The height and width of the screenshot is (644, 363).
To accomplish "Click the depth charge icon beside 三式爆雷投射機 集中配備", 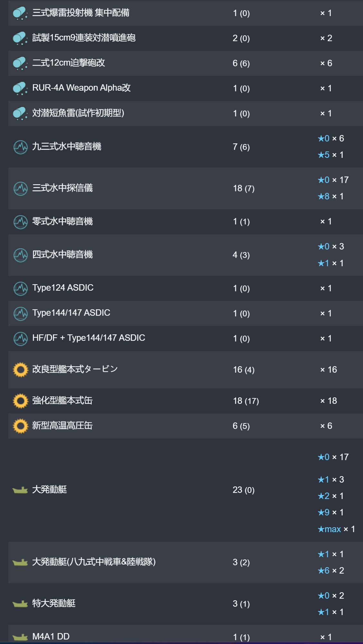I will (20, 13).
